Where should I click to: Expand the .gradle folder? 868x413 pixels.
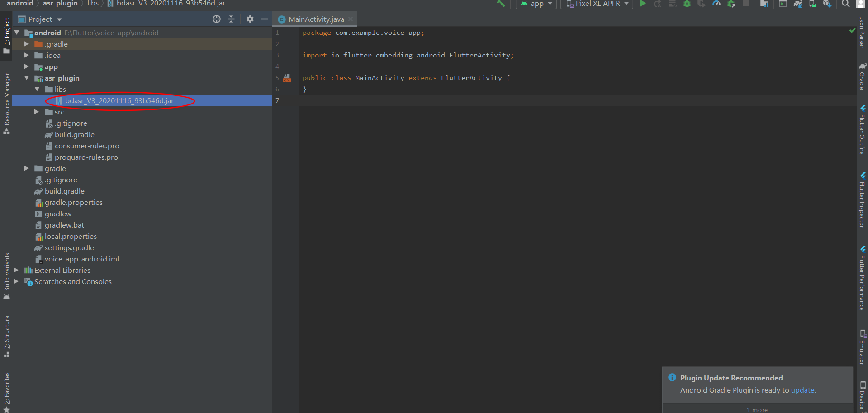pyautogui.click(x=27, y=44)
